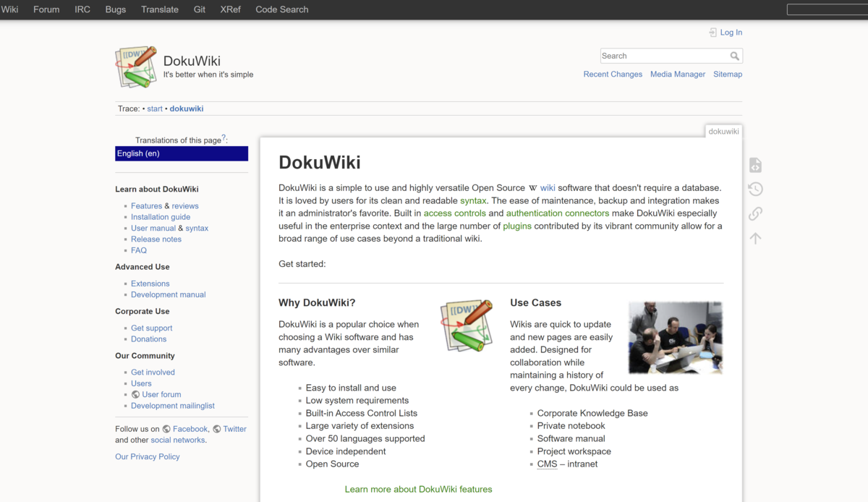Image resolution: width=868 pixels, height=502 pixels.
Task: Click the DokuWiki logo image beside Why DokuWiki
Action: pyautogui.click(x=467, y=325)
